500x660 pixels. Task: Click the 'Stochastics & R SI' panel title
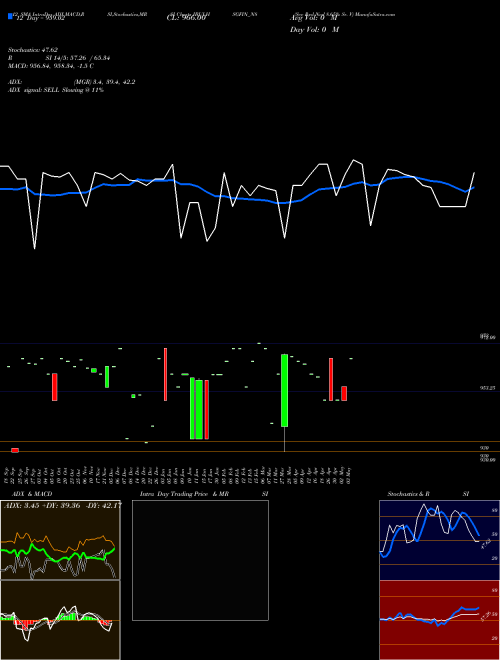tap(428, 494)
